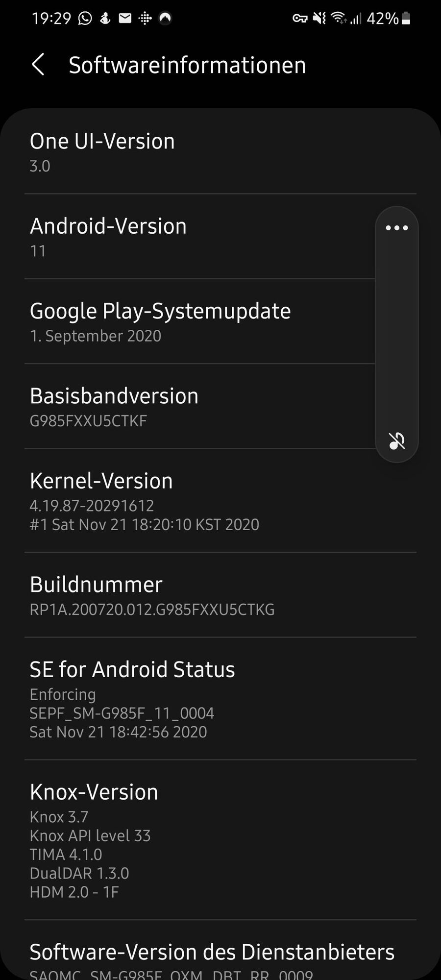Viewport: 441px width, 980px height.
Task: Tap the mute vibrate status icon
Action: (319, 19)
